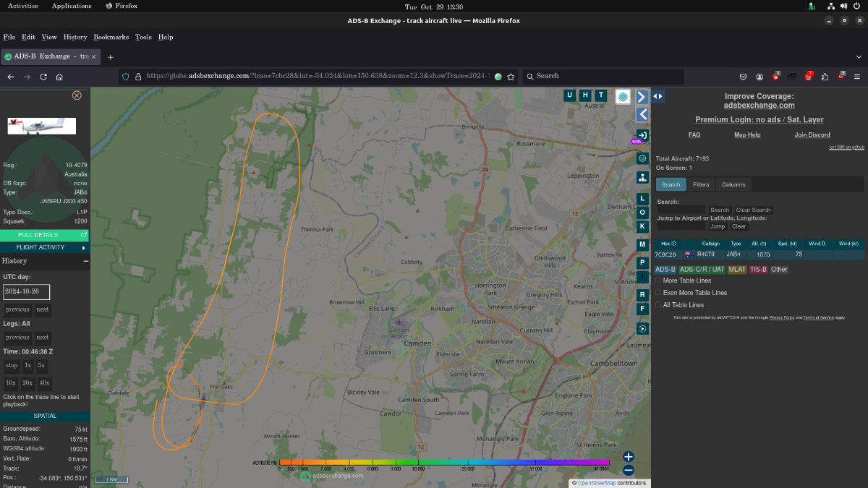This screenshot has height=488, width=868.
Task: Open map settings gear icon
Action: (x=642, y=158)
